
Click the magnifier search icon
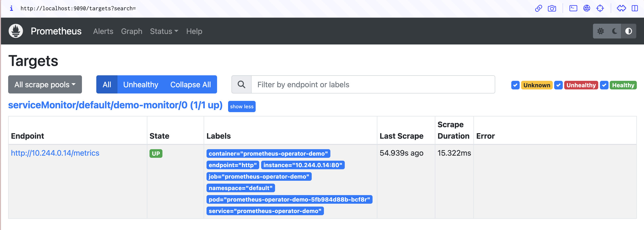pos(241,85)
